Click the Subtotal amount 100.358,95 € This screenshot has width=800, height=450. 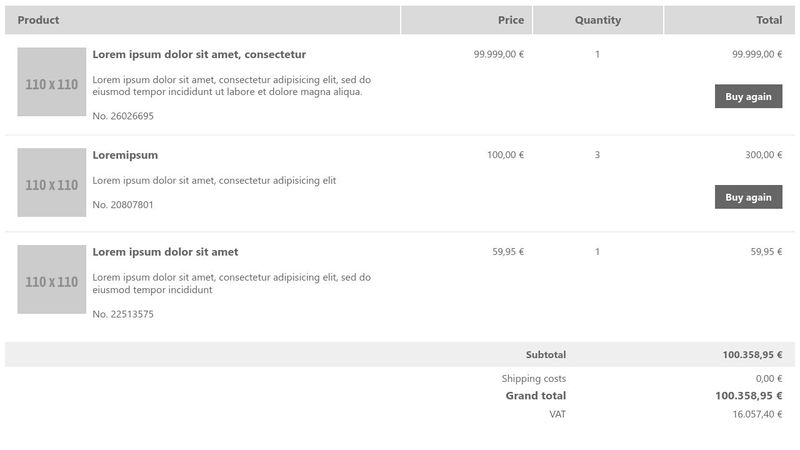[752, 355]
